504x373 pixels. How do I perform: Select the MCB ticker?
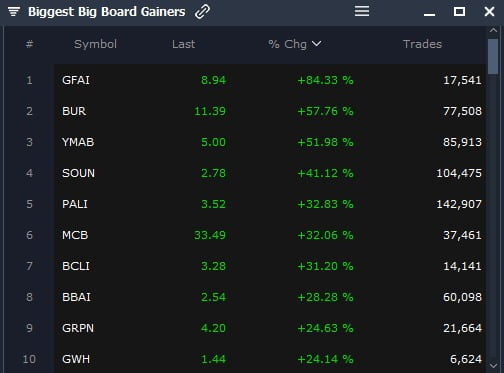click(x=75, y=235)
